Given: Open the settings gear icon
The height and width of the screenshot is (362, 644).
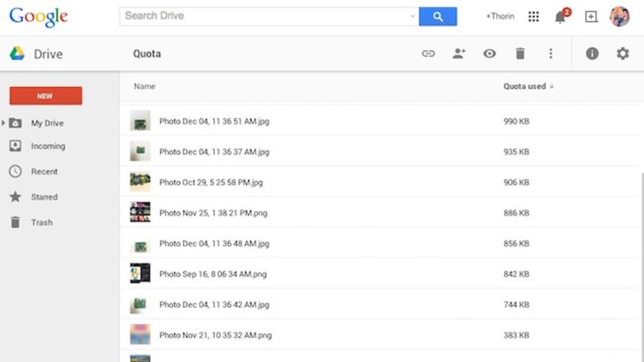Looking at the screenshot, I should pos(622,53).
